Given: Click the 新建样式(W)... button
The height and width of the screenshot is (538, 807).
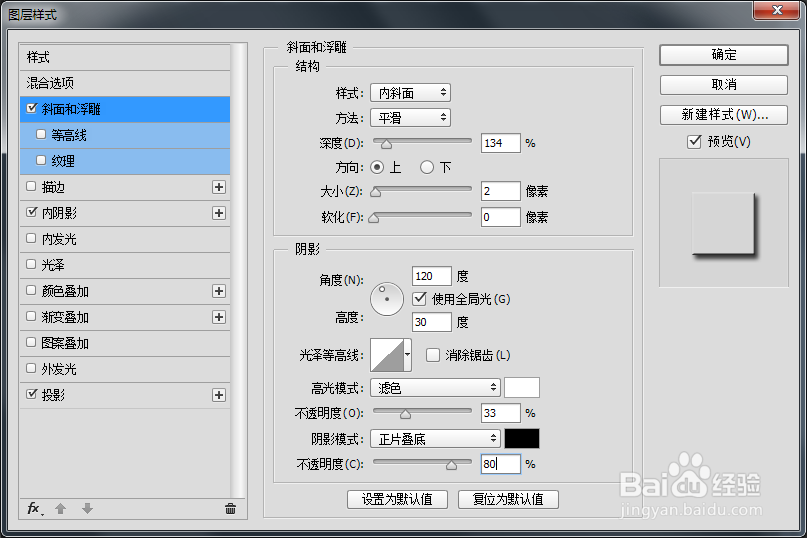Looking at the screenshot, I should pos(724,114).
